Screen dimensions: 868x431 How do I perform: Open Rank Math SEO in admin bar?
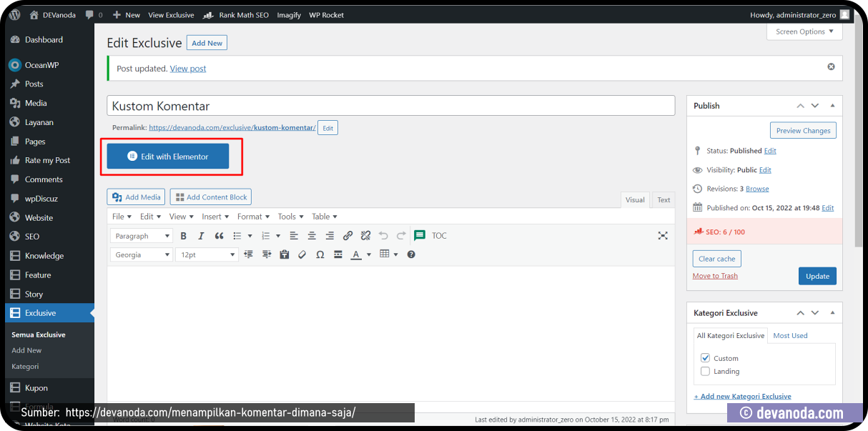[236, 14]
